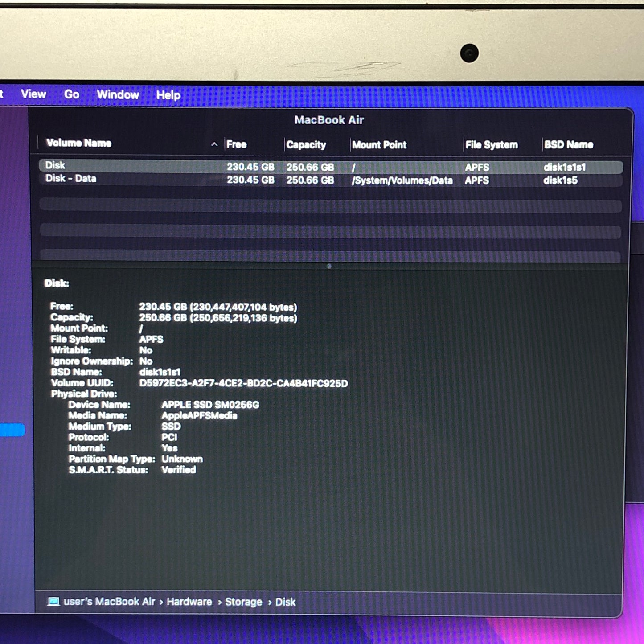The width and height of the screenshot is (644, 644).
Task: Go to Hardware in the path bar
Action: 189,602
